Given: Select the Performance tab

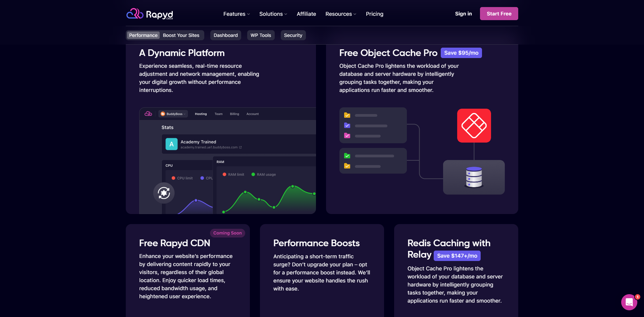Looking at the screenshot, I should pos(143,35).
